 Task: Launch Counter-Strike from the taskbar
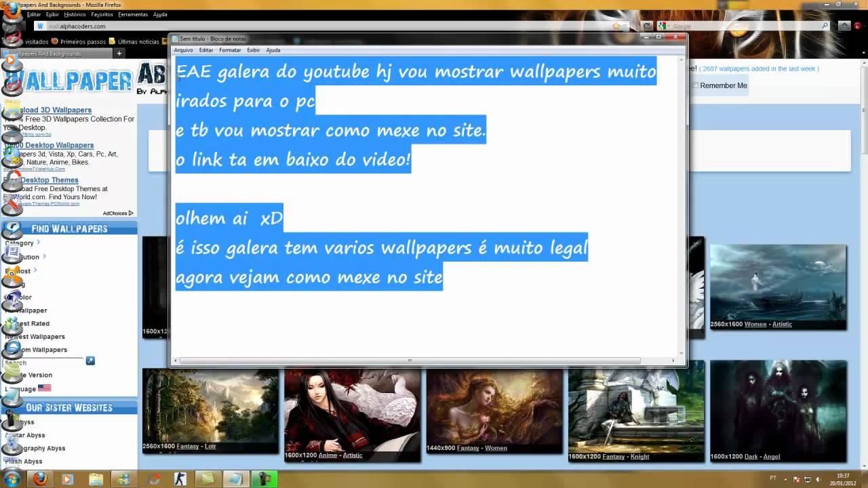click(179, 479)
